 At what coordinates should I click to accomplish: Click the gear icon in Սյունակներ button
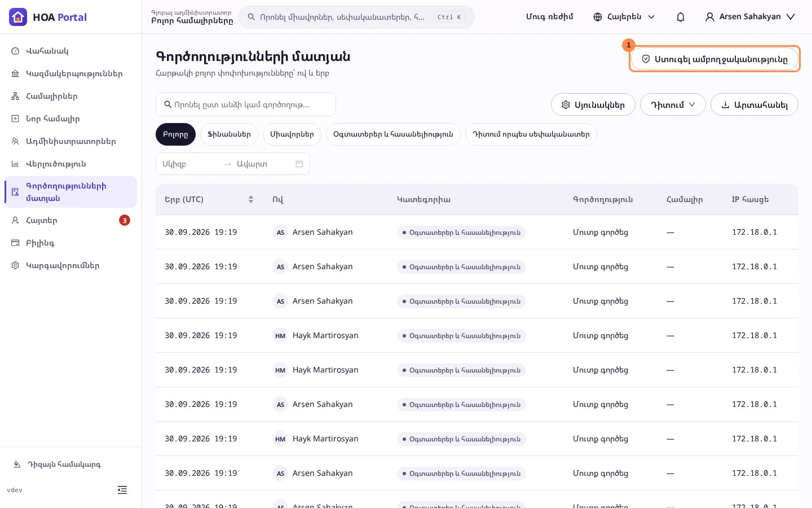point(566,104)
